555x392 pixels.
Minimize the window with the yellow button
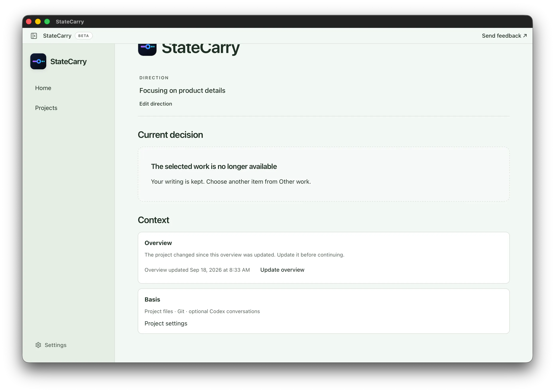pyautogui.click(x=38, y=22)
